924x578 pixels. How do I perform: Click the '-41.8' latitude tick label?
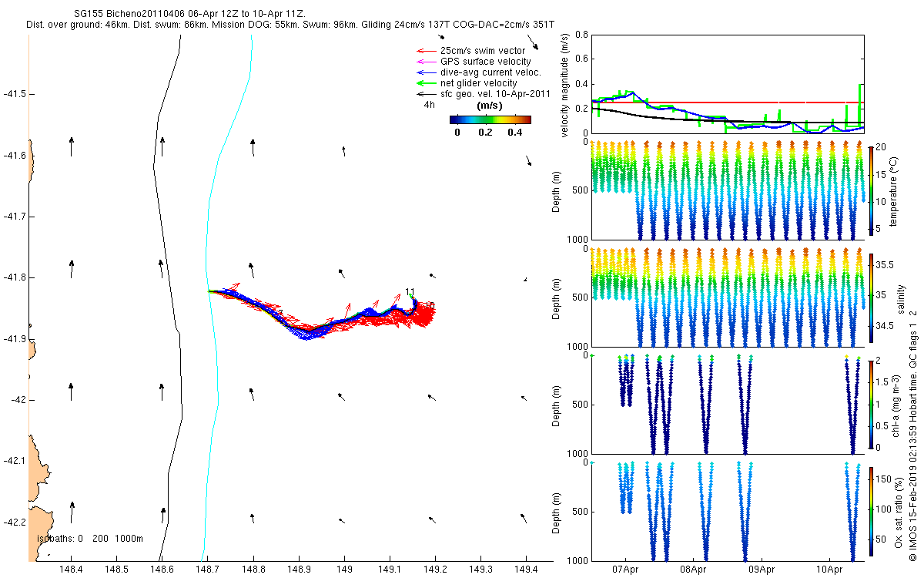coord(14,277)
